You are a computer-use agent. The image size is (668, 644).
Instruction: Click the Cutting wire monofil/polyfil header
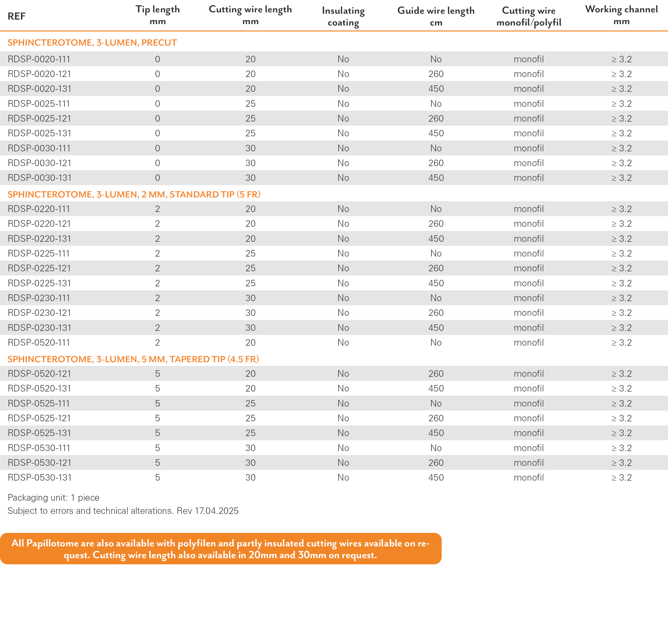pos(528,16)
